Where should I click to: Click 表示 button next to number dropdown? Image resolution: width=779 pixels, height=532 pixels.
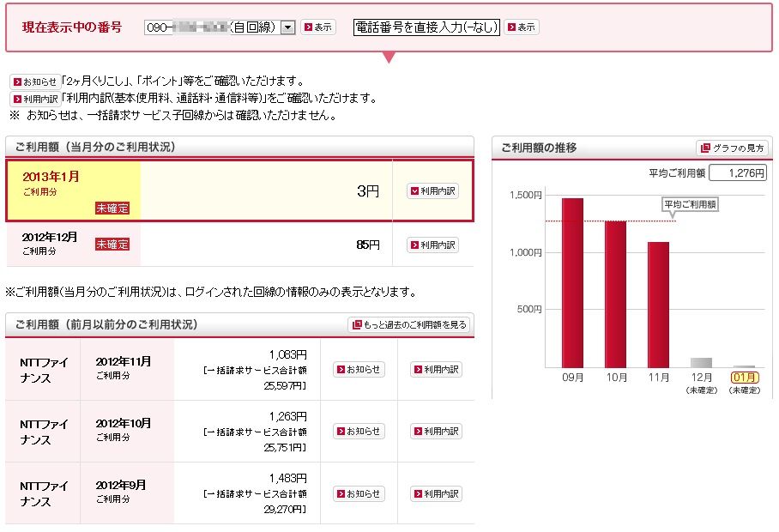(x=318, y=27)
